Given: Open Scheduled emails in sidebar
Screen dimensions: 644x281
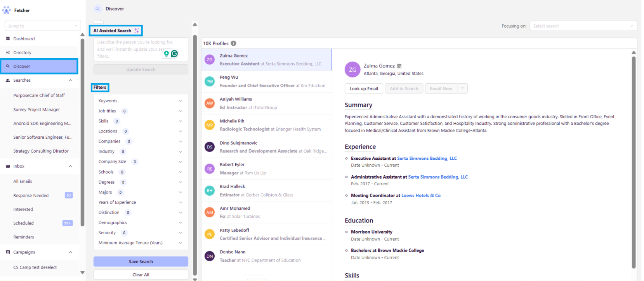Looking at the screenshot, I should pyautogui.click(x=23, y=223).
